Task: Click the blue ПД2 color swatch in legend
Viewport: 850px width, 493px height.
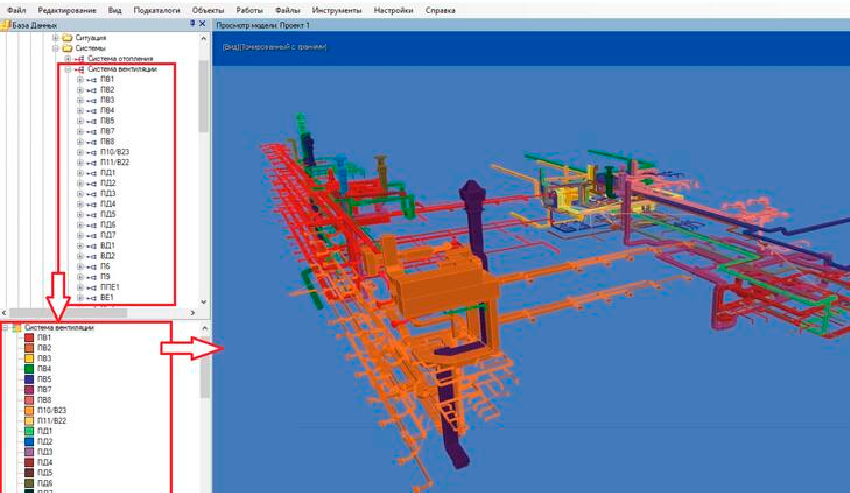Action: (29, 441)
